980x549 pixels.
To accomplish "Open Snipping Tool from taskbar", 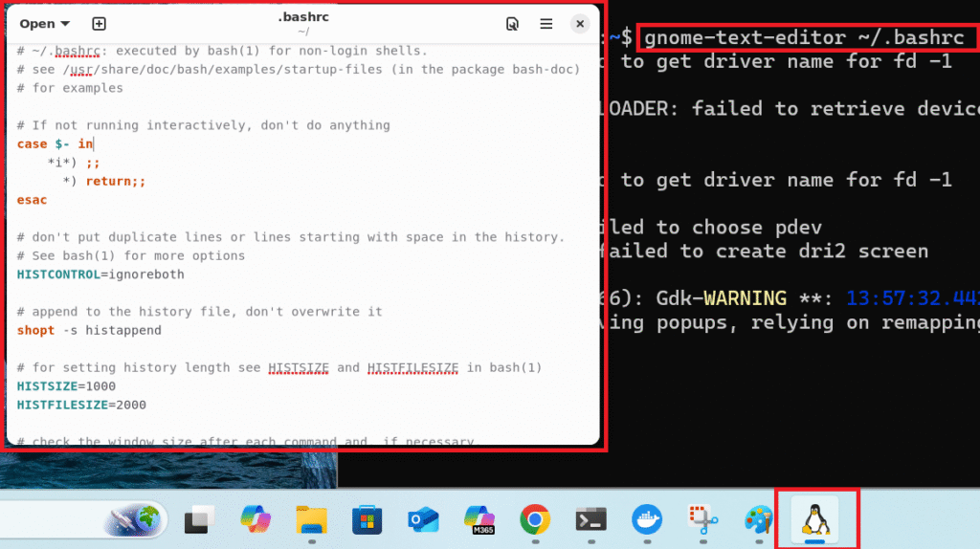I will [x=702, y=519].
